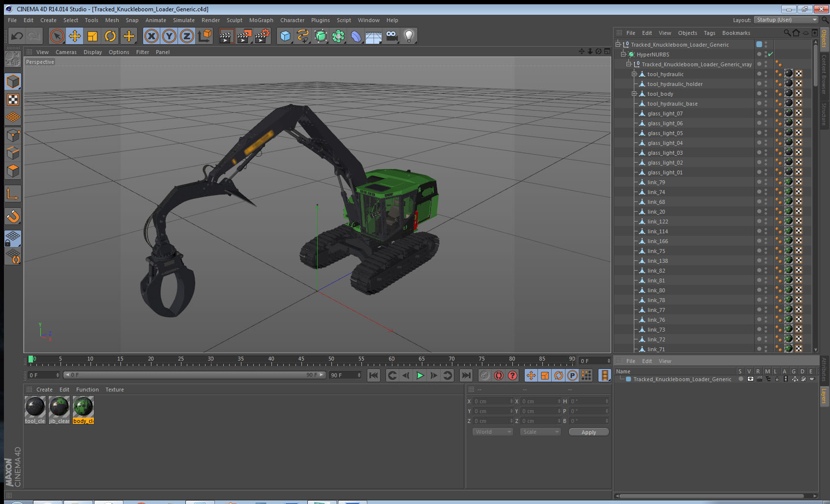
Task: Activate the Scale tool
Action: point(92,36)
